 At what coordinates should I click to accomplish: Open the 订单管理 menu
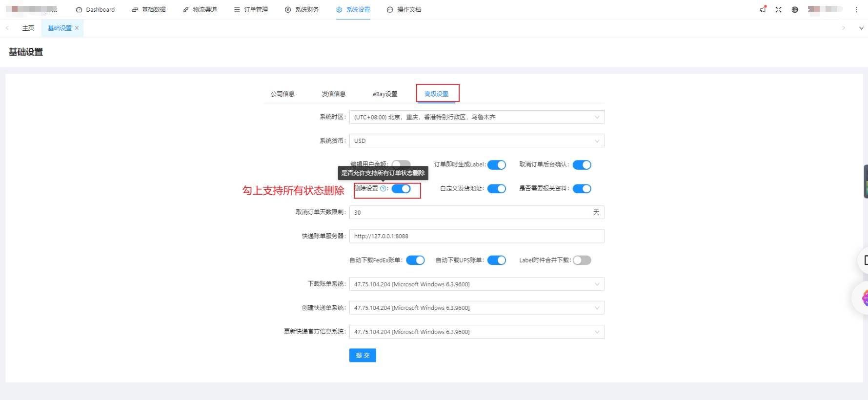pyautogui.click(x=251, y=10)
